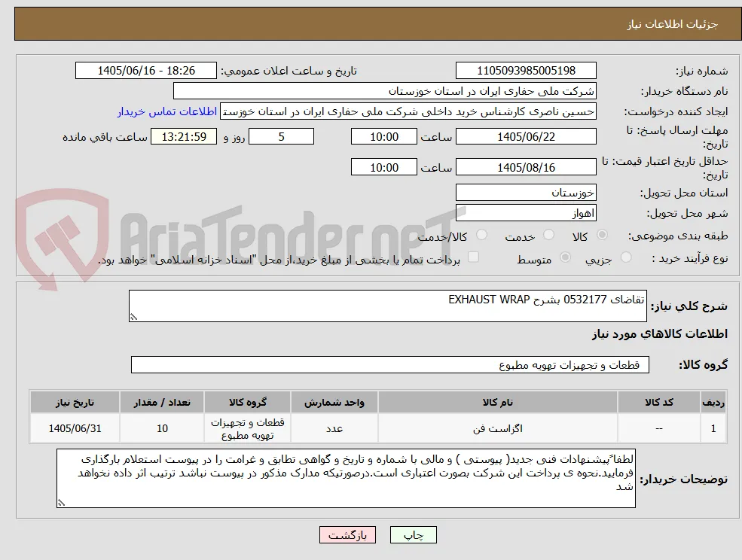
Task: Select the متوسط purchase type radio
Action: click(x=564, y=257)
